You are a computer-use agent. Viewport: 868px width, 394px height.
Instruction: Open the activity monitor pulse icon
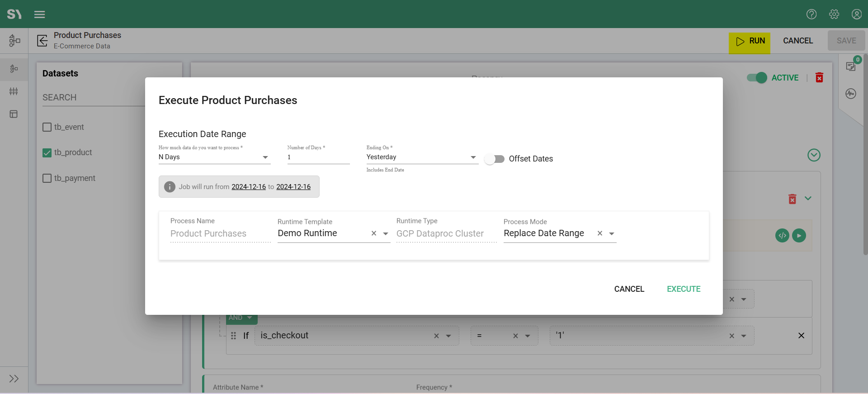851,94
